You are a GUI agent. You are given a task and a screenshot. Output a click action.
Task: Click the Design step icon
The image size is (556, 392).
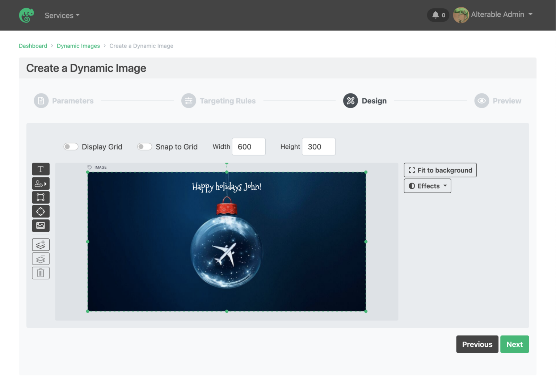click(350, 101)
